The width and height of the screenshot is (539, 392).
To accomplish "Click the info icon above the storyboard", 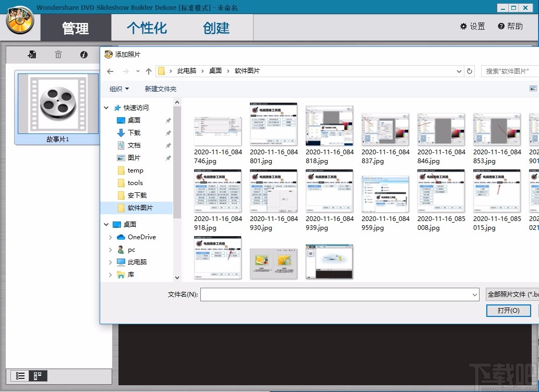I will (x=83, y=54).
